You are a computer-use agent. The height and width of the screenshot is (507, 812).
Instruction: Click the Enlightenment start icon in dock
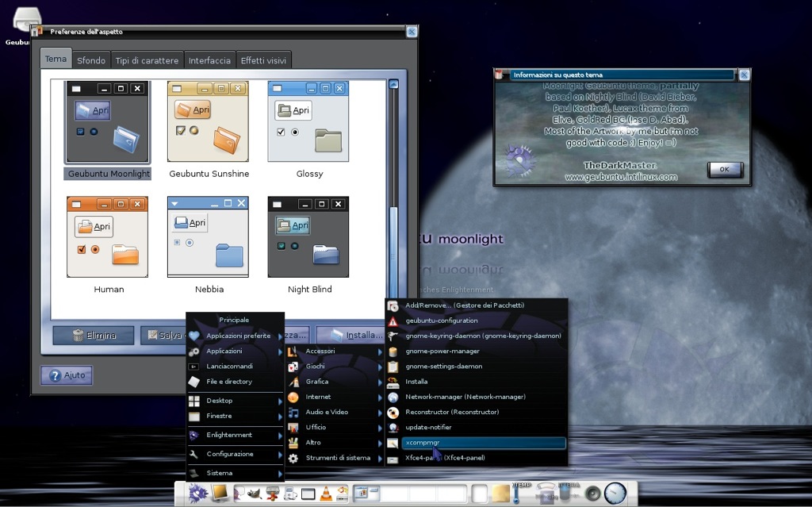[197, 493]
